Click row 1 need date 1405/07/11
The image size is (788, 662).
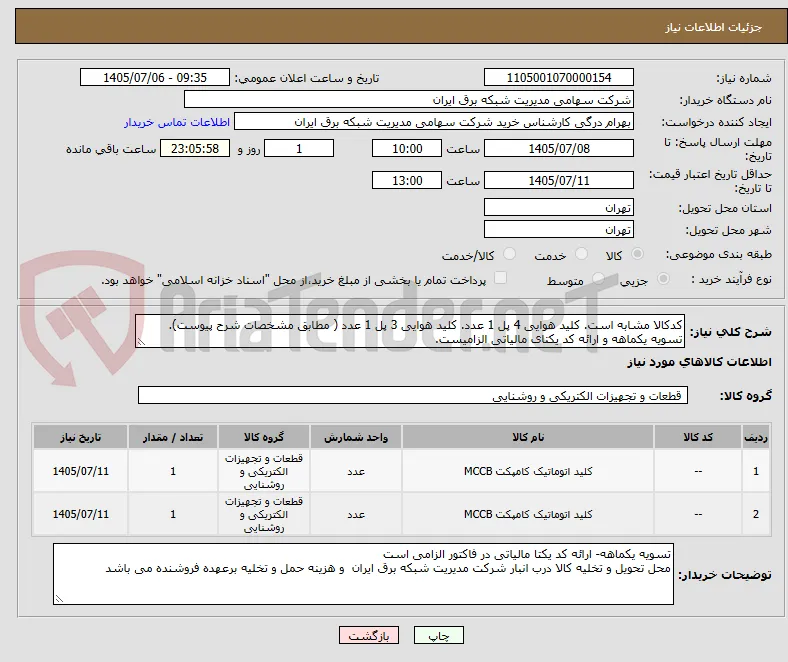[80, 471]
